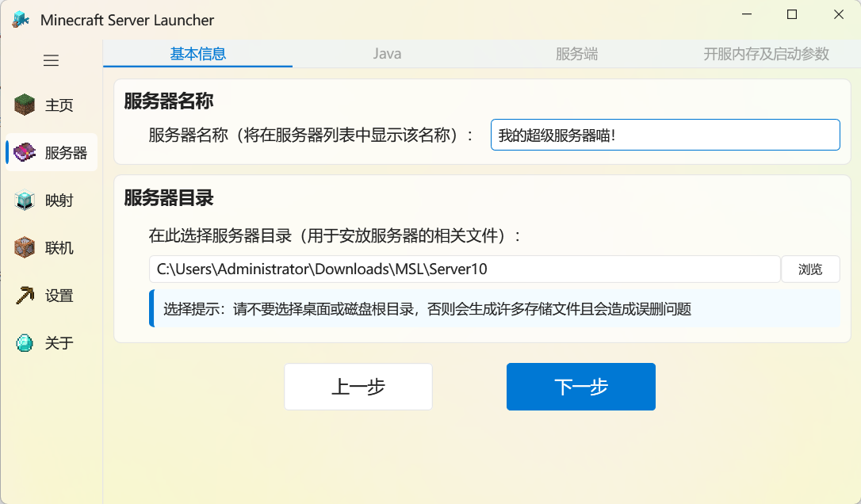Continue with the 下一步 button
This screenshot has width=861, height=504.
point(580,387)
